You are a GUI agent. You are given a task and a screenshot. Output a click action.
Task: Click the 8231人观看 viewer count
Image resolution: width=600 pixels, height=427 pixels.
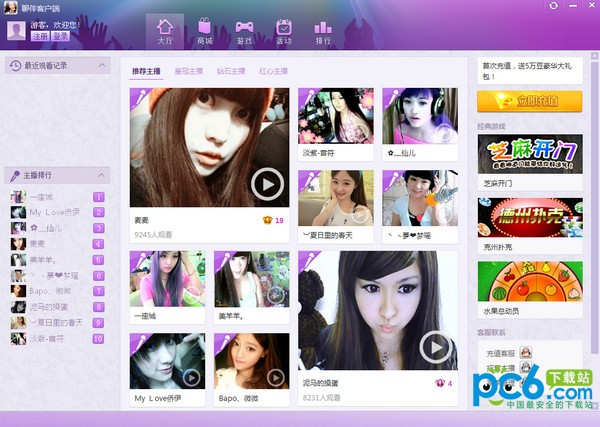[322, 398]
